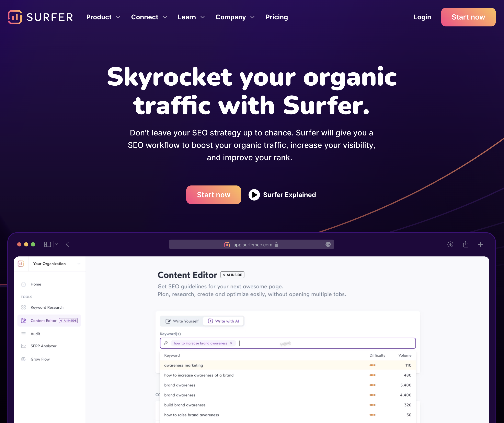Click the Audit icon in sidebar

click(x=24, y=334)
